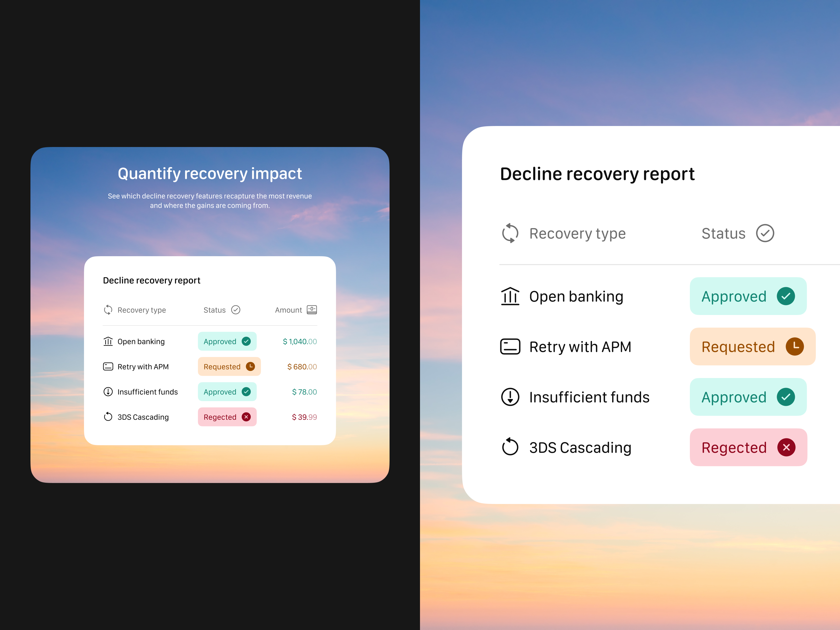Click the bank icon beside Open banking in small card

[108, 342]
